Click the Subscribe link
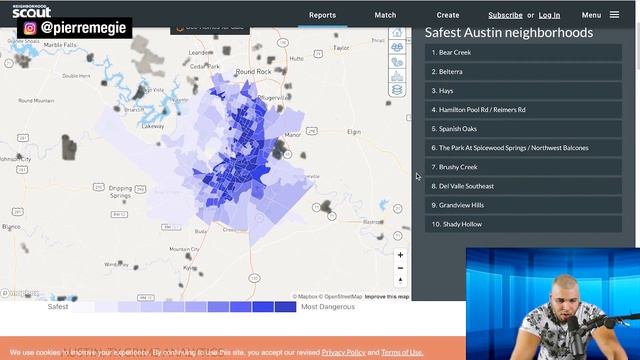This screenshot has height=360, width=640. pyautogui.click(x=505, y=15)
